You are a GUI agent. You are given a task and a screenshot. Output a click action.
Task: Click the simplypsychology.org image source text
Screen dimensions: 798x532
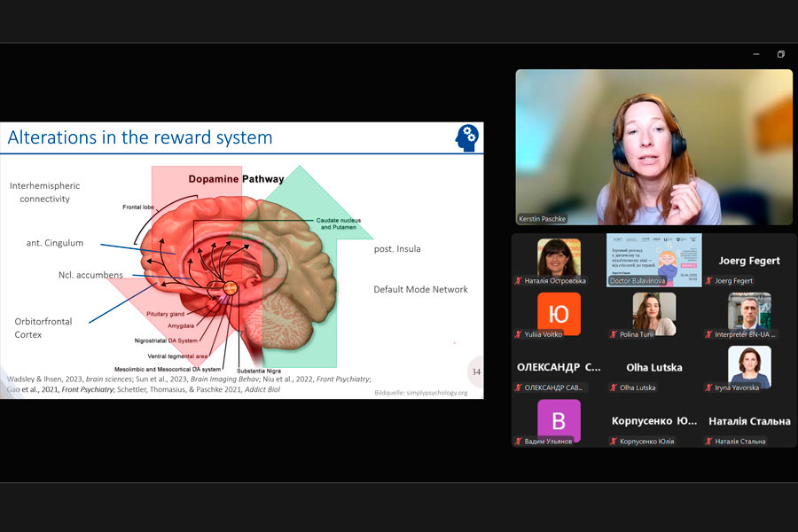tap(420, 392)
